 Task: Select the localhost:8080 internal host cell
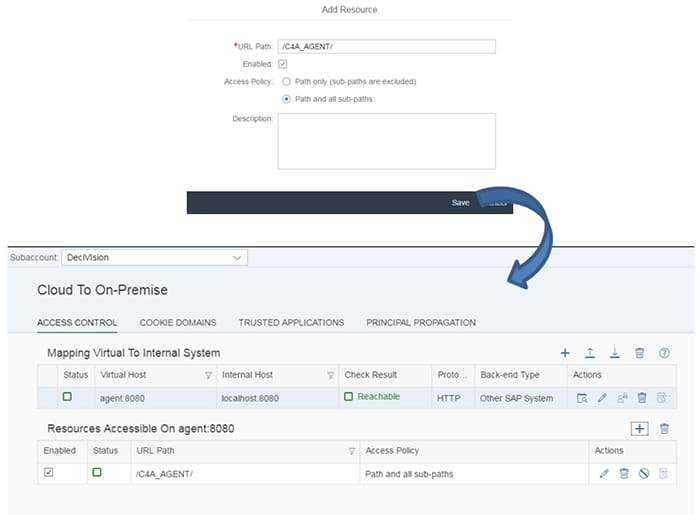[278, 398]
